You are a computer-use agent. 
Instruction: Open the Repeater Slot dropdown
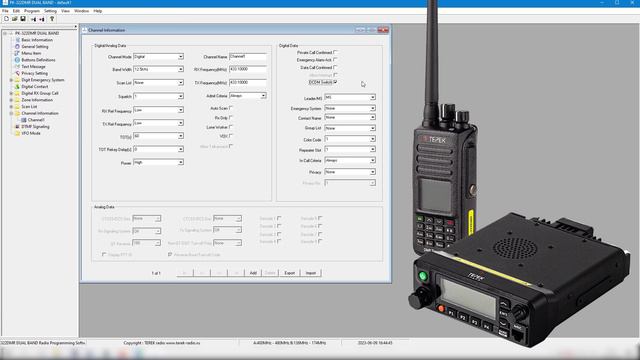(x=373, y=150)
